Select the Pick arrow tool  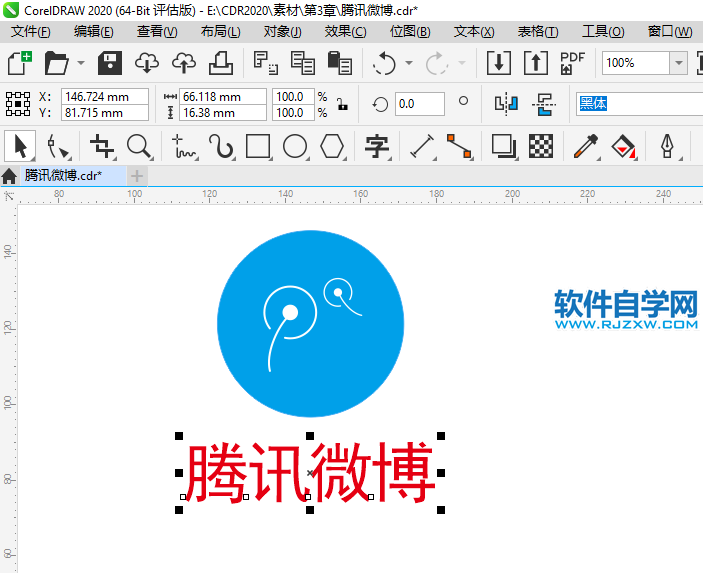point(20,146)
